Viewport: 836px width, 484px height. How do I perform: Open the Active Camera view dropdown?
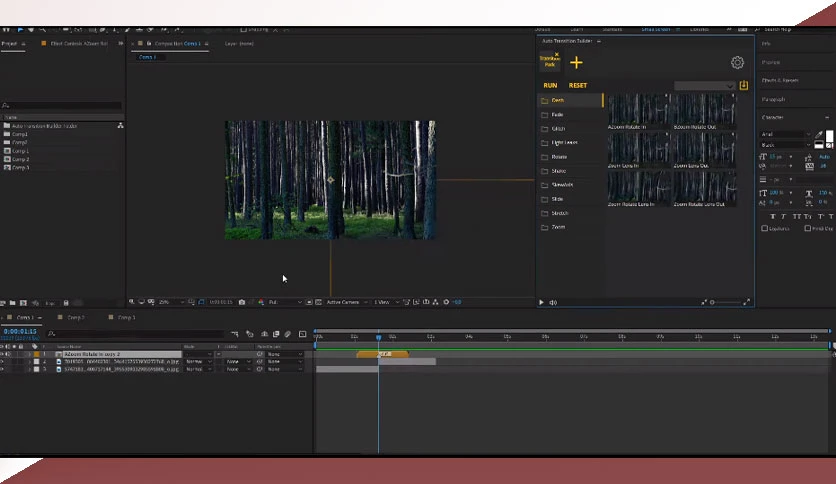347,302
